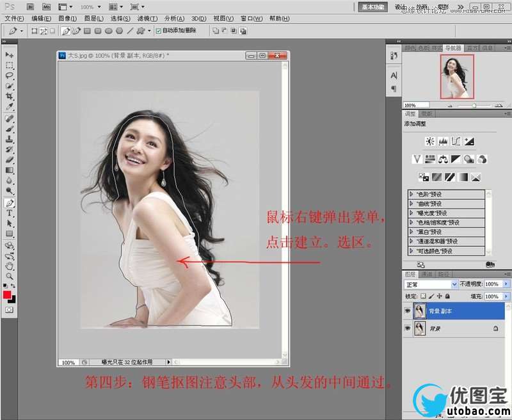Click the Color Balance adjustment icon
This screenshot has width=512, height=420.
pyautogui.click(x=443, y=159)
